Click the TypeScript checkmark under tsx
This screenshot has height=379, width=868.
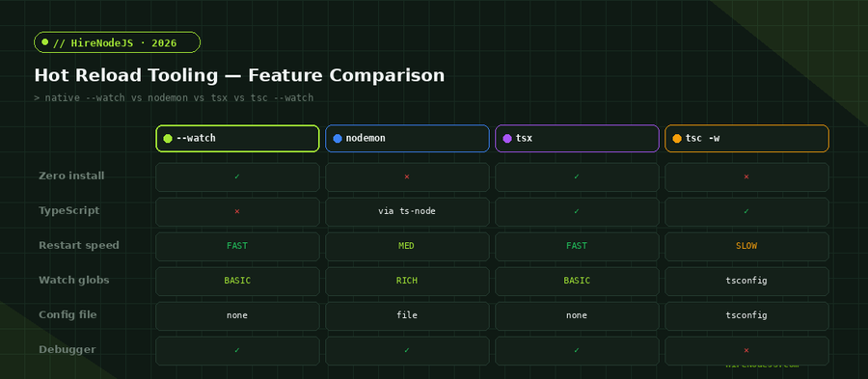coord(577,211)
